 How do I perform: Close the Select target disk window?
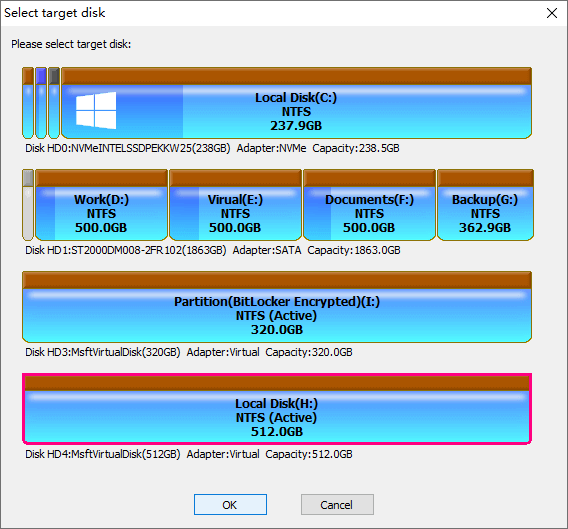pos(552,13)
